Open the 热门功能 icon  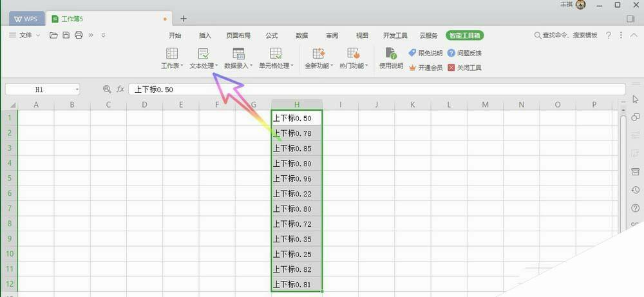pyautogui.click(x=354, y=53)
